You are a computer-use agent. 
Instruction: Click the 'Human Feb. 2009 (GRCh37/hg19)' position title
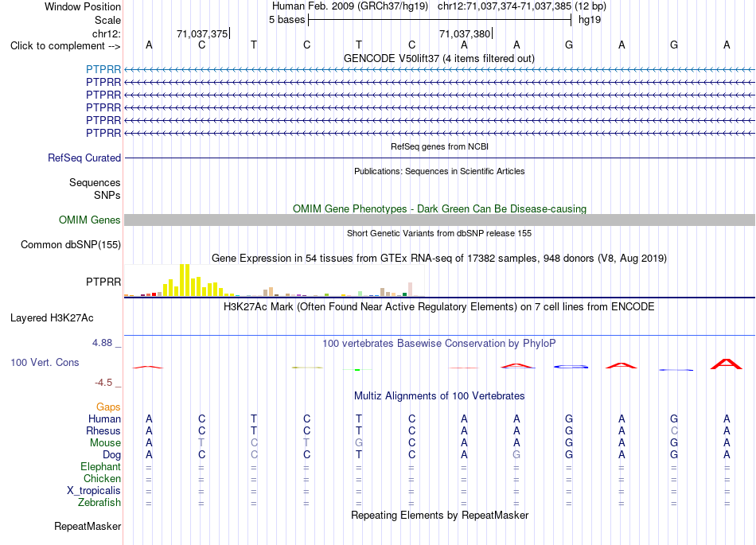coord(349,6)
